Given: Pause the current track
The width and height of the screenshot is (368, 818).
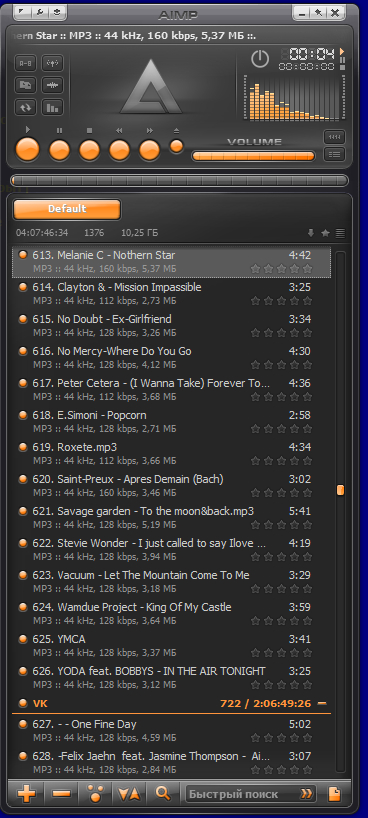Looking at the screenshot, I should [x=60, y=150].
